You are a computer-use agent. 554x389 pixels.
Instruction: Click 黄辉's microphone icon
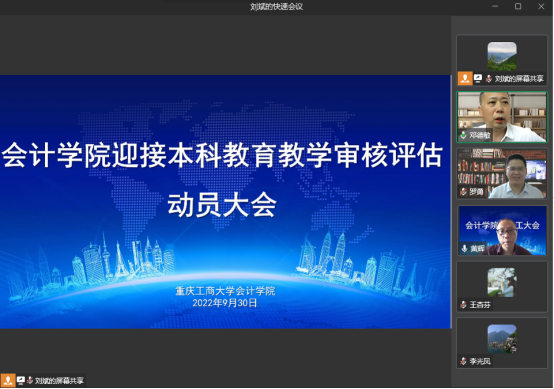464,248
